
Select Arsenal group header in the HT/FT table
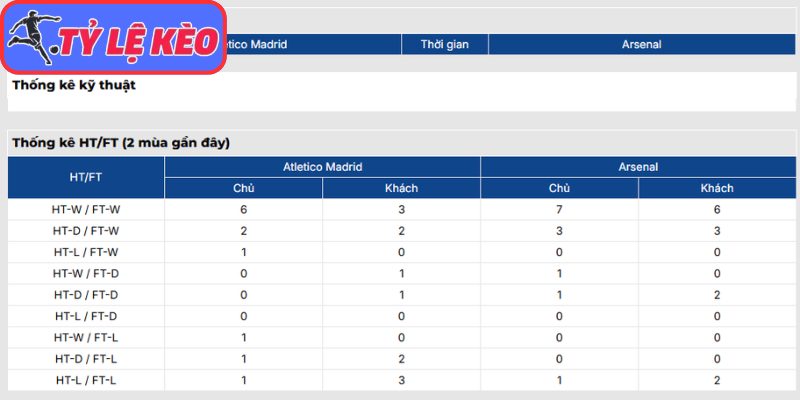pyautogui.click(x=637, y=167)
